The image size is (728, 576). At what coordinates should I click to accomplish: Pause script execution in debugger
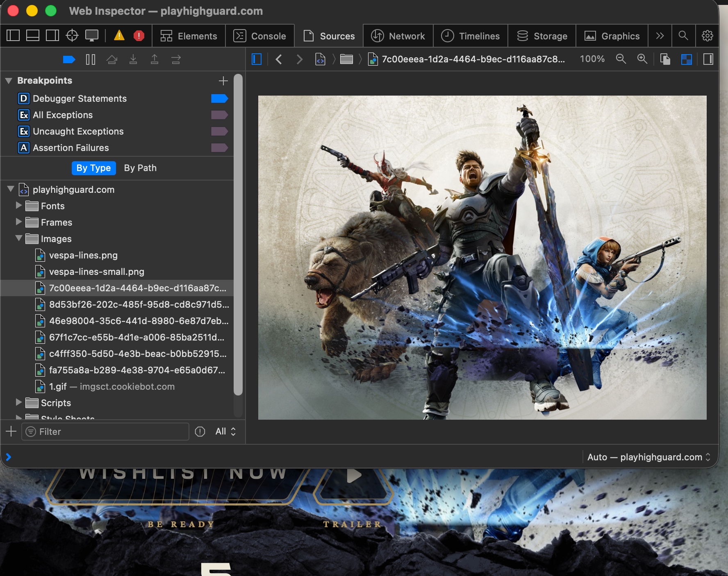click(91, 59)
